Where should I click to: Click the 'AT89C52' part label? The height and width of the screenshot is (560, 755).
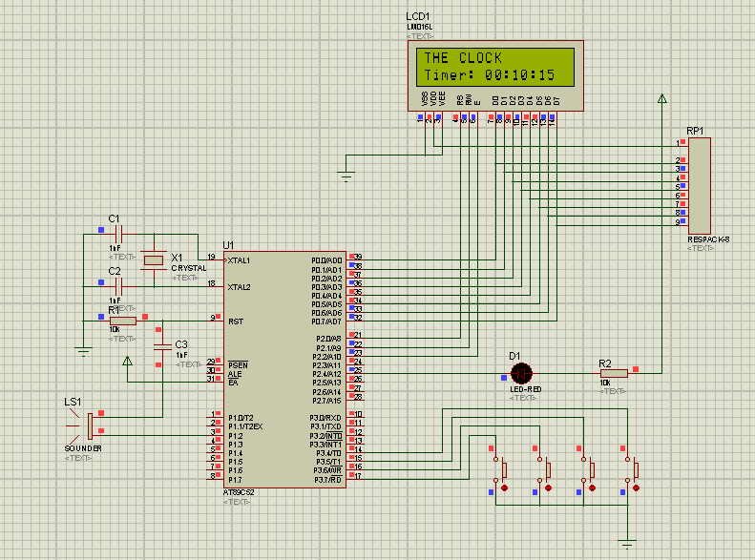[239, 492]
